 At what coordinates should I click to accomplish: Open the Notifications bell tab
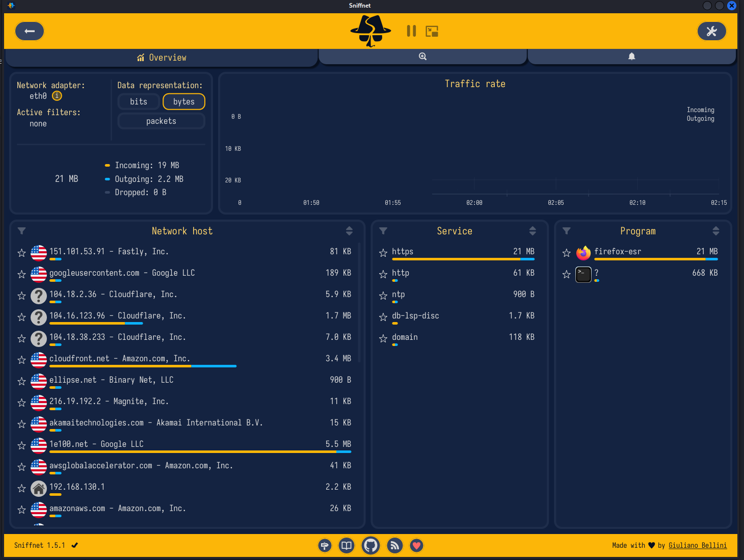click(x=632, y=57)
